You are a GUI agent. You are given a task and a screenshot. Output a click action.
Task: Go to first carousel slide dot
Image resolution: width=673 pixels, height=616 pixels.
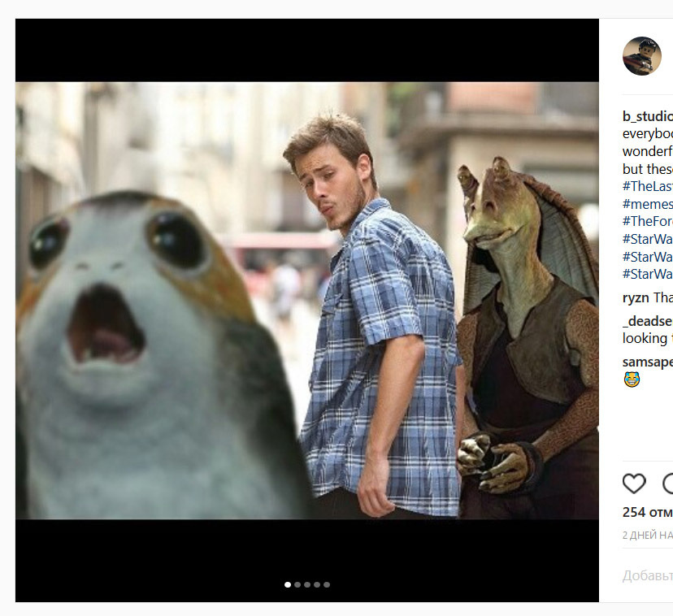[x=288, y=584]
